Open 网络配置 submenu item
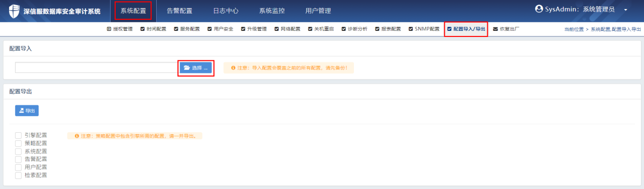This screenshot has height=189, width=644. click(x=287, y=29)
